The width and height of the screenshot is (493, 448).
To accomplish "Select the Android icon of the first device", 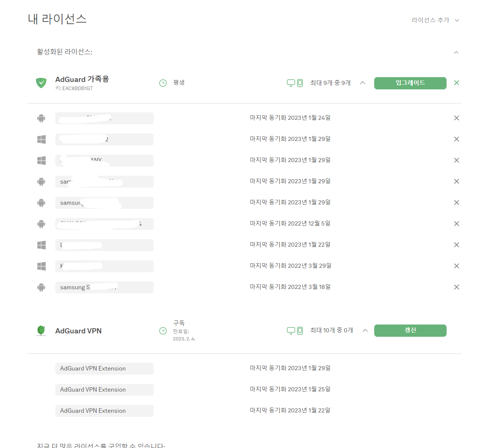I will point(41,118).
